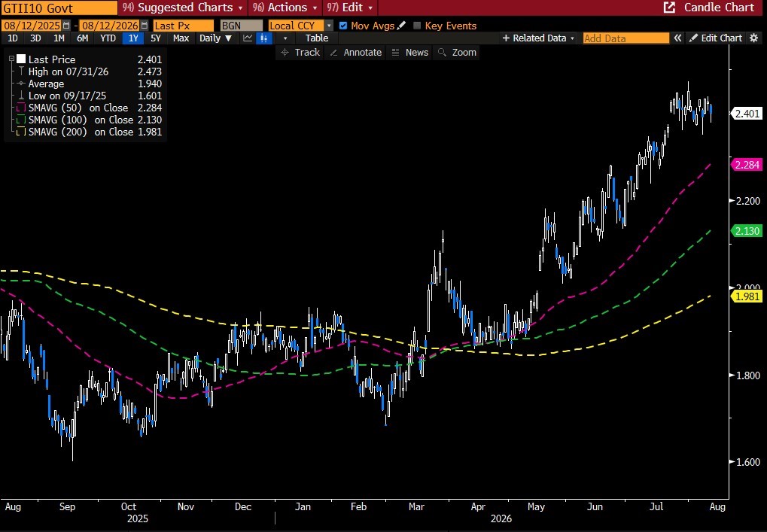Click the 'Last Price' legend label
Viewport: 767px width, 532px height.
pyautogui.click(x=52, y=59)
